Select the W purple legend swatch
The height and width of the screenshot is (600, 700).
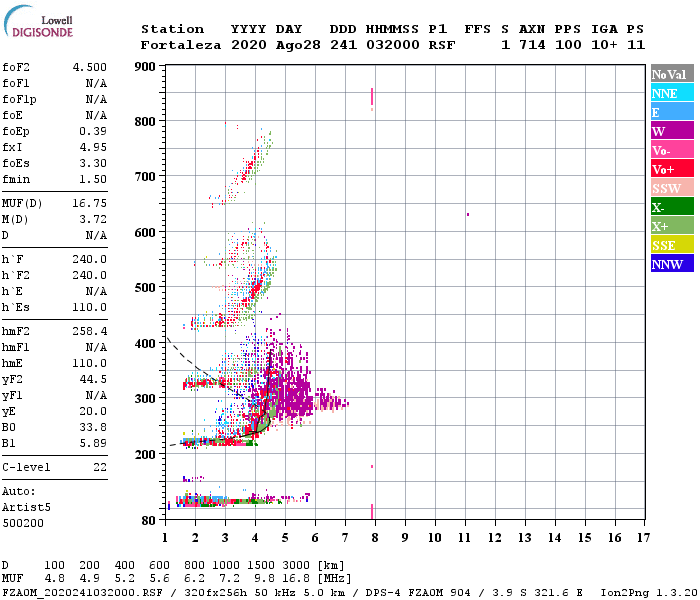click(x=672, y=131)
